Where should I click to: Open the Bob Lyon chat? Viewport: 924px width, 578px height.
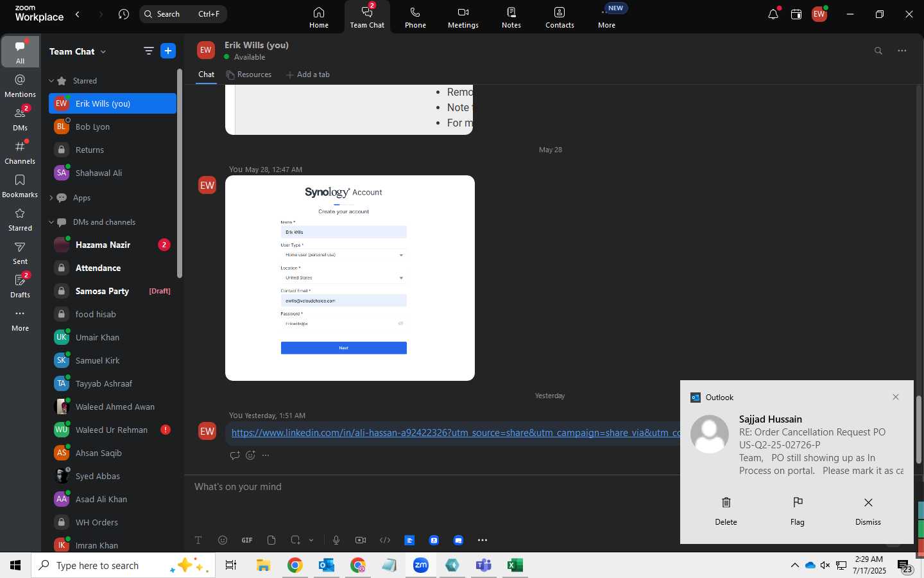[112, 127]
